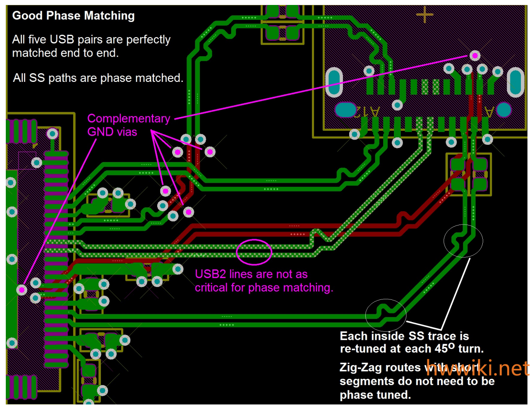Select the via at top of left connector column

click(x=52, y=134)
